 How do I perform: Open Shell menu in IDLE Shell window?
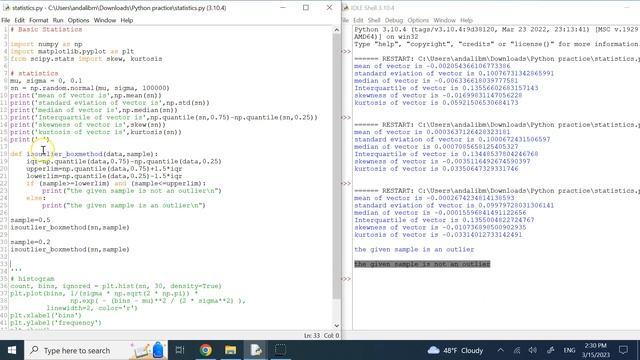click(374, 20)
